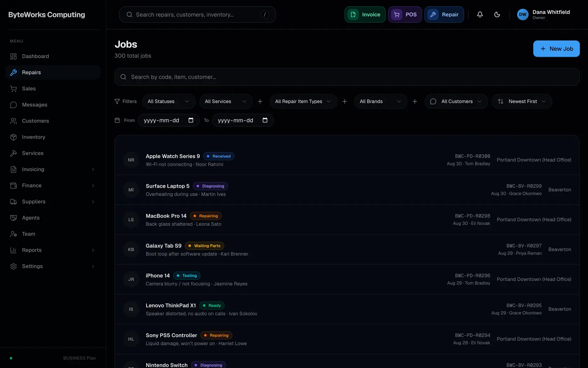Click the Team member icon
The height and width of the screenshot is (368, 588).
pyautogui.click(x=14, y=234)
